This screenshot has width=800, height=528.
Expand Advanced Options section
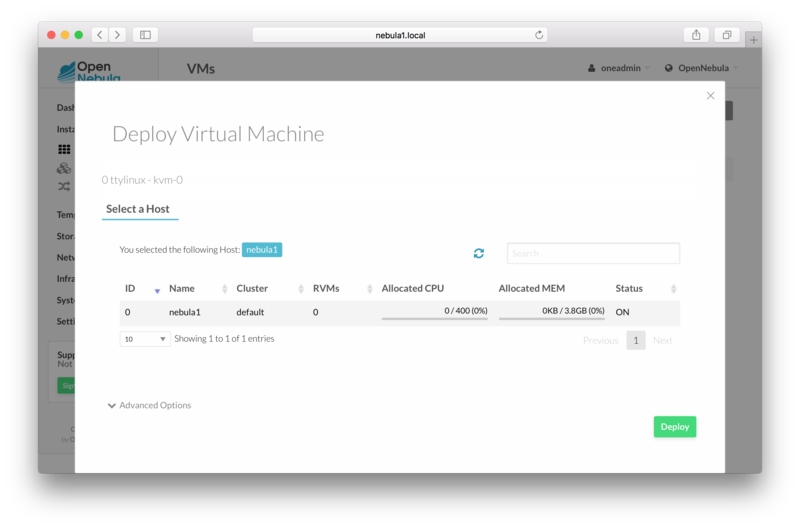pyautogui.click(x=149, y=405)
